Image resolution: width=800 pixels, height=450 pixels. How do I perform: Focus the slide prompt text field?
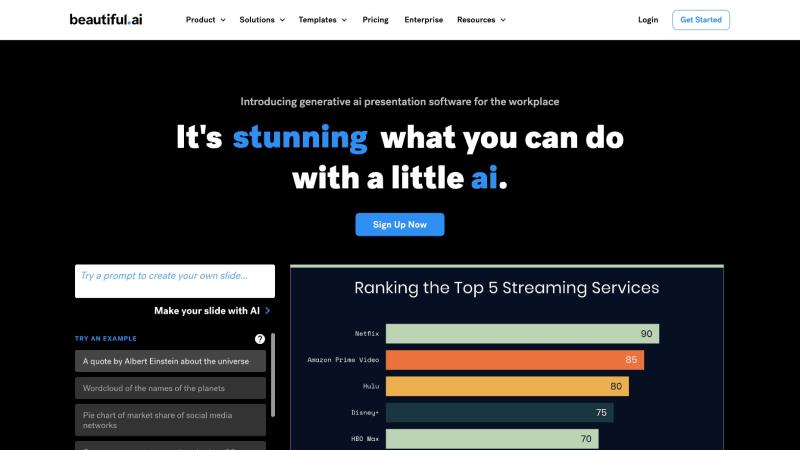174,281
